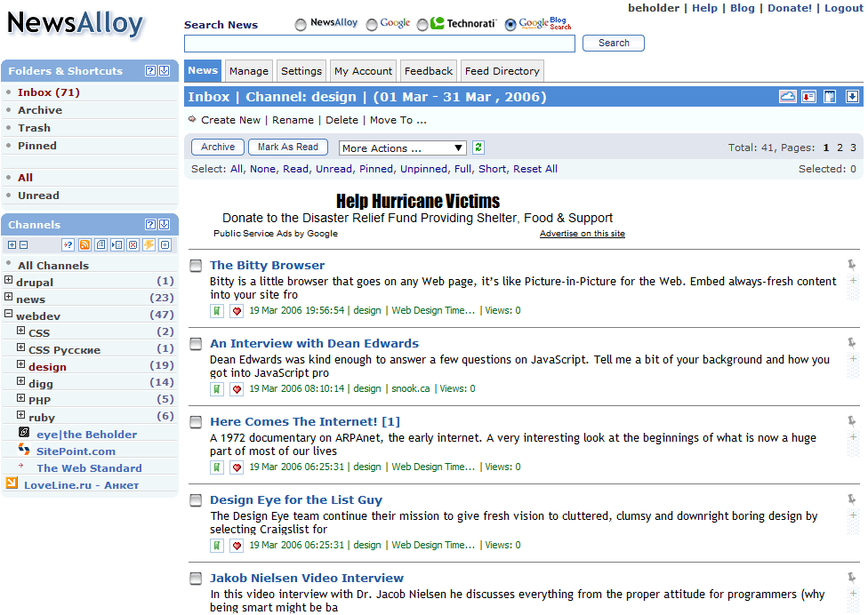Pin The Bitty Browser article
The image size is (868, 615).
851,265
